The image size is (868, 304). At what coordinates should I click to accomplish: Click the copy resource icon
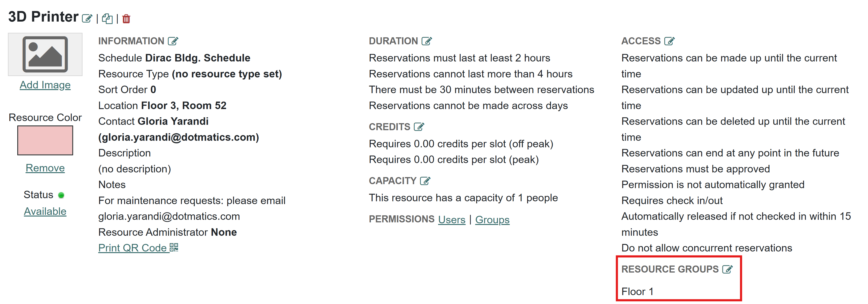click(x=107, y=19)
